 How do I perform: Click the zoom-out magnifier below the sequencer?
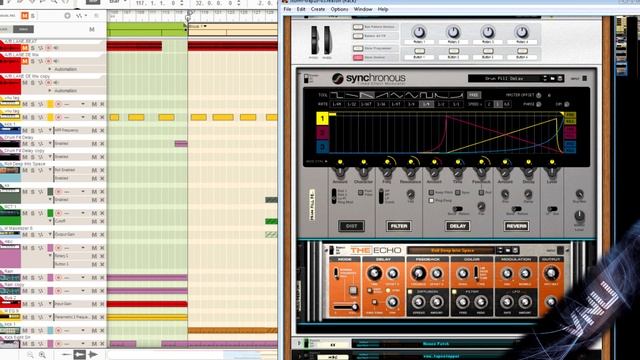[x=30, y=355]
